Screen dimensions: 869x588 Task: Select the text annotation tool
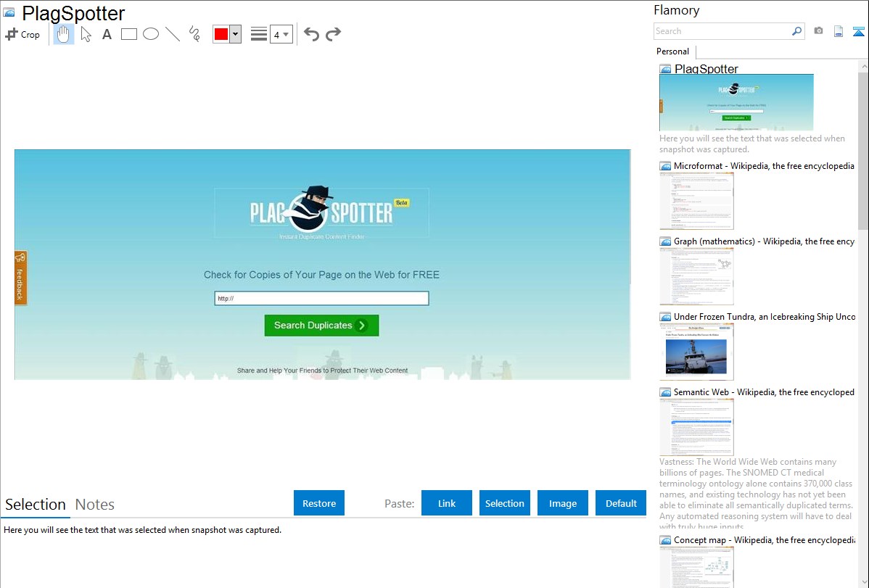point(107,34)
